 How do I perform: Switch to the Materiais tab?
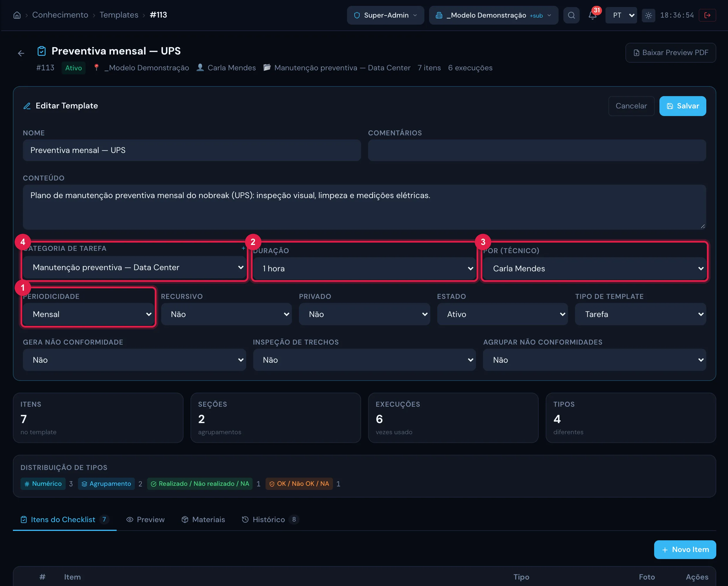(203, 519)
